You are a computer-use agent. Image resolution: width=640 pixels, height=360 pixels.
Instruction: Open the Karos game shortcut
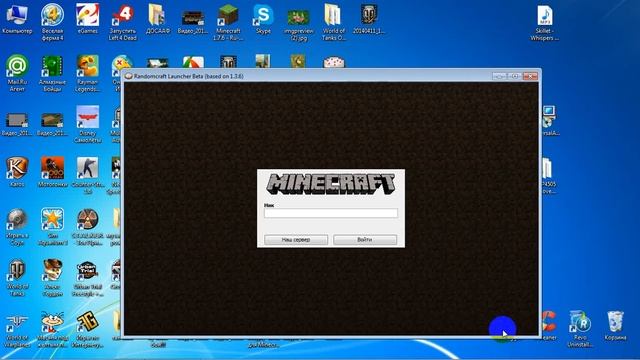click(x=17, y=172)
